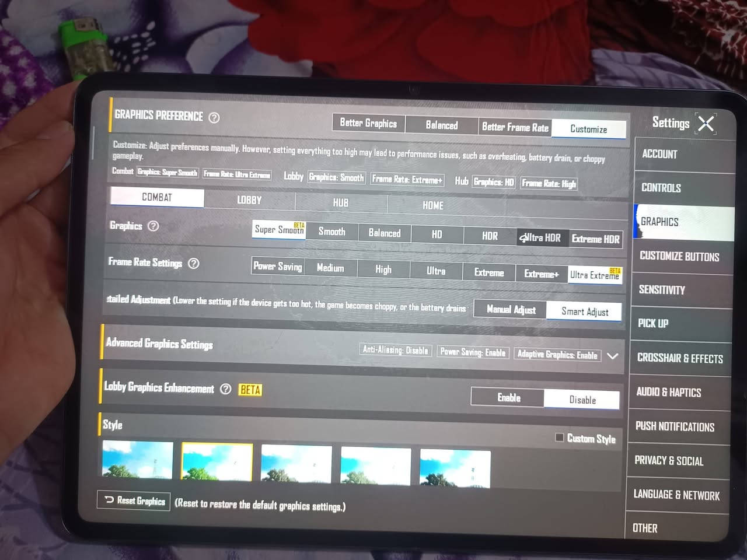This screenshot has width=747, height=560.
Task: Set frame rate to Medium
Action: coord(330,268)
